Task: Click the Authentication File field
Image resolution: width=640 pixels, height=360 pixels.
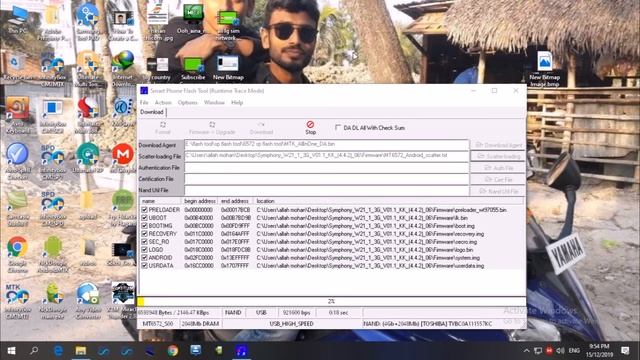Action: pos(327,167)
